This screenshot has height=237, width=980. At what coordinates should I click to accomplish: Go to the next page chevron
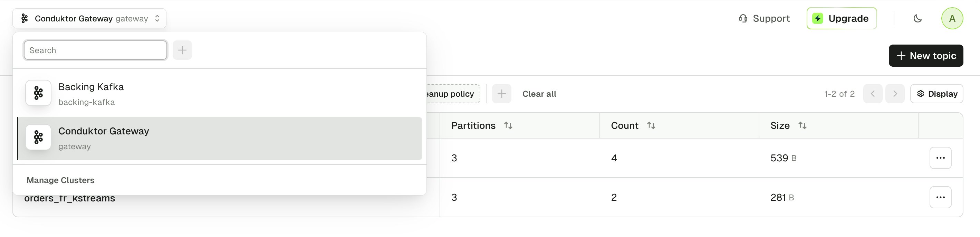(x=895, y=94)
